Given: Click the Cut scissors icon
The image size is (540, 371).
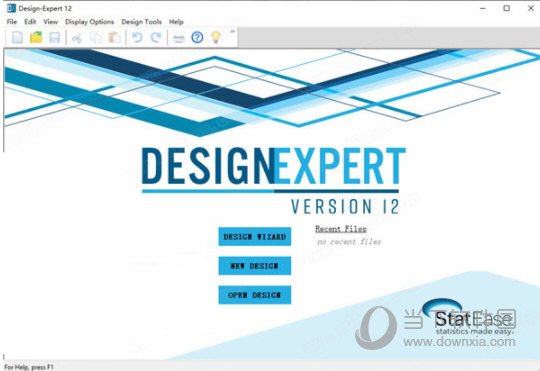Looking at the screenshot, I should 77,37.
